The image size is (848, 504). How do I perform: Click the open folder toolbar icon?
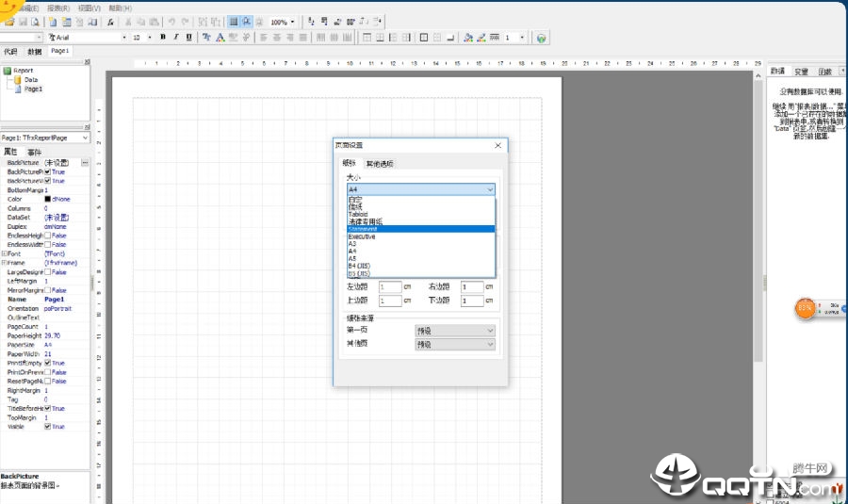coord(9,22)
